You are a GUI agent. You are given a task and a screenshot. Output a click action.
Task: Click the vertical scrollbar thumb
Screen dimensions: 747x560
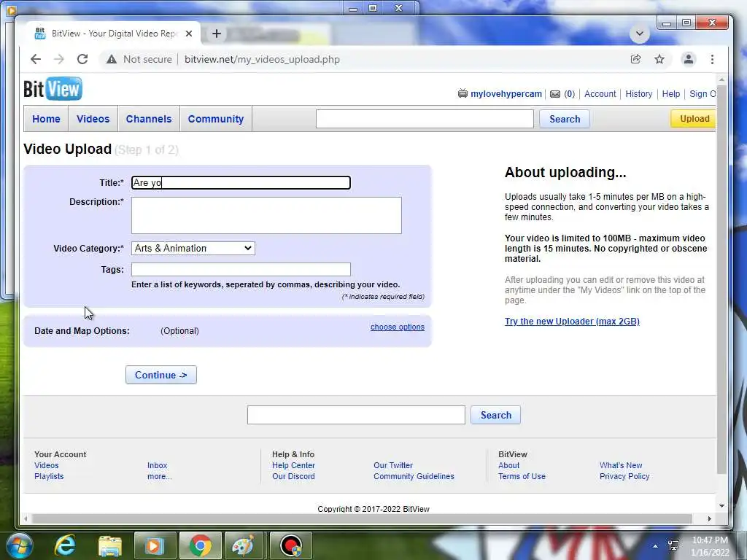pos(721,279)
